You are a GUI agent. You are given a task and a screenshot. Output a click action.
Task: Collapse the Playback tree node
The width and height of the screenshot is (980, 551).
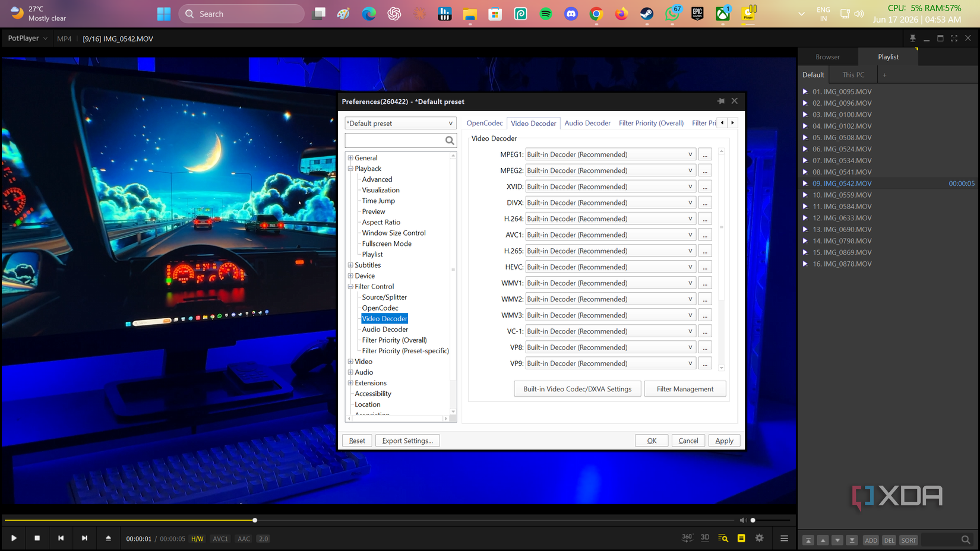pyautogui.click(x=350, y=169)
